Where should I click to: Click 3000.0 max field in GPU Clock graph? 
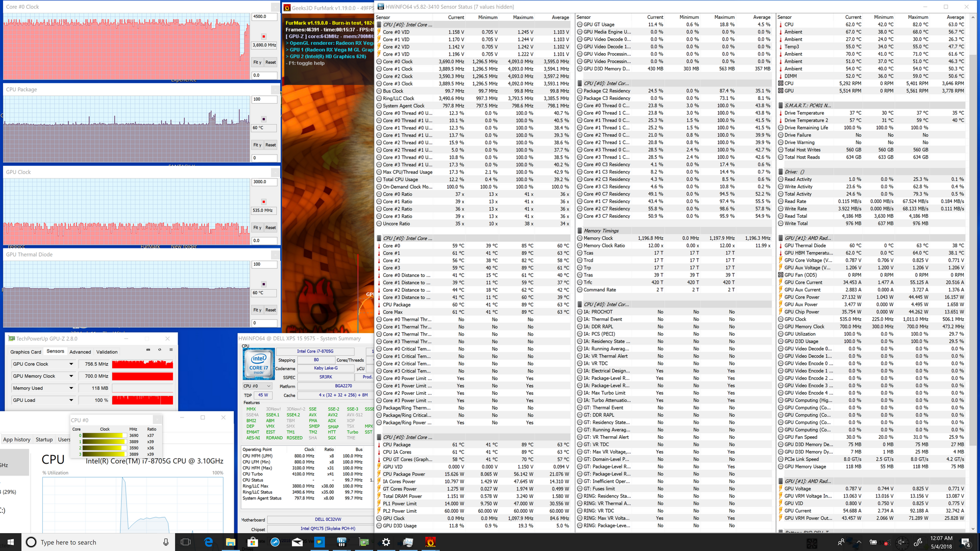point(264,182)
